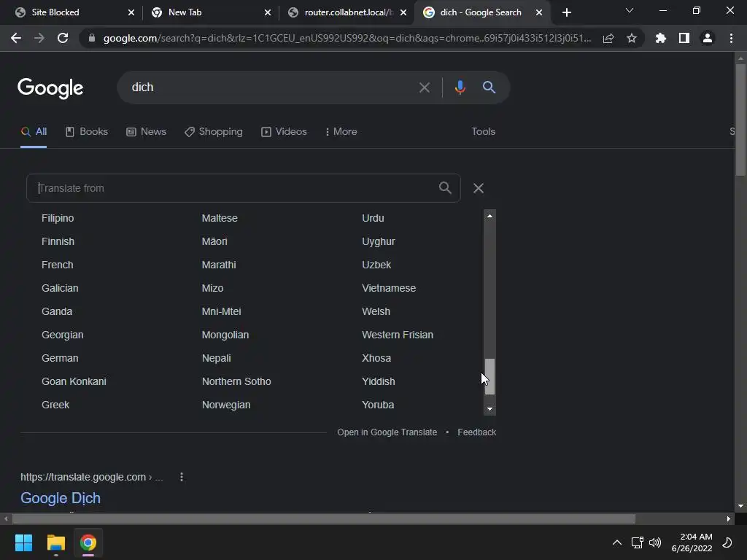Image resolution: width=747 pixels, height=560 pixels.
Task: Select Yoruba from language list
Action: point(378,405)
